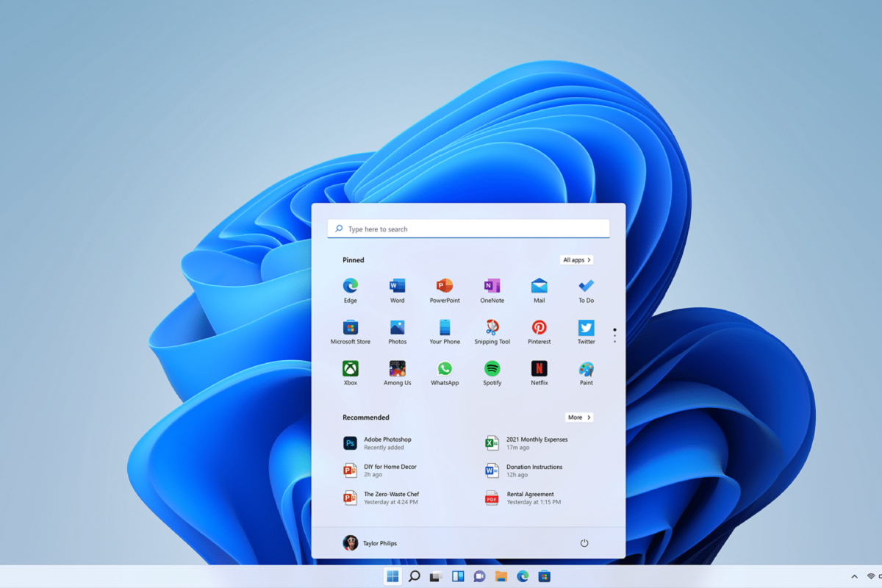Open the Pinterest app
This screenshot has height=588, width=882.
pyautogui.click(x=539, y=331)
